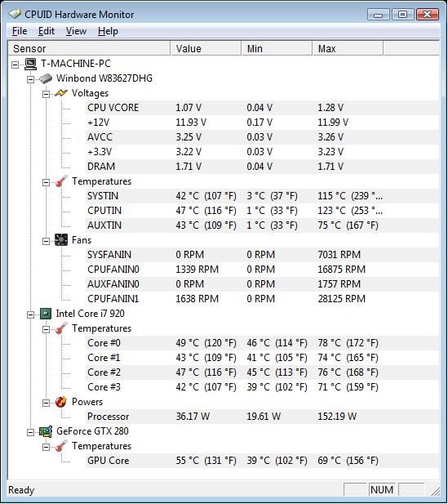Click the flame Powers icon
Image resolution: width=448 pixels, height=504 pixels.
[60, 402]
